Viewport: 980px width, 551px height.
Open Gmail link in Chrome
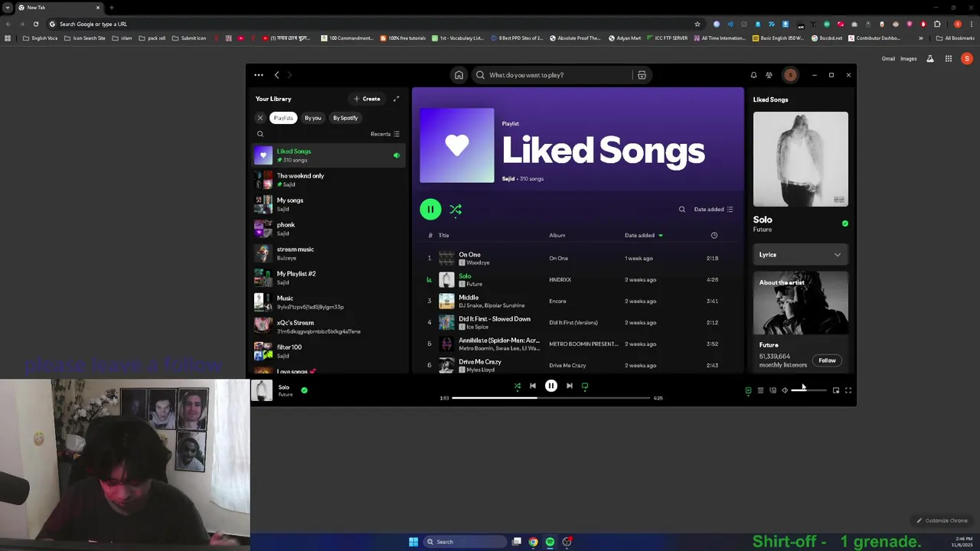click(x=888, y=59)
